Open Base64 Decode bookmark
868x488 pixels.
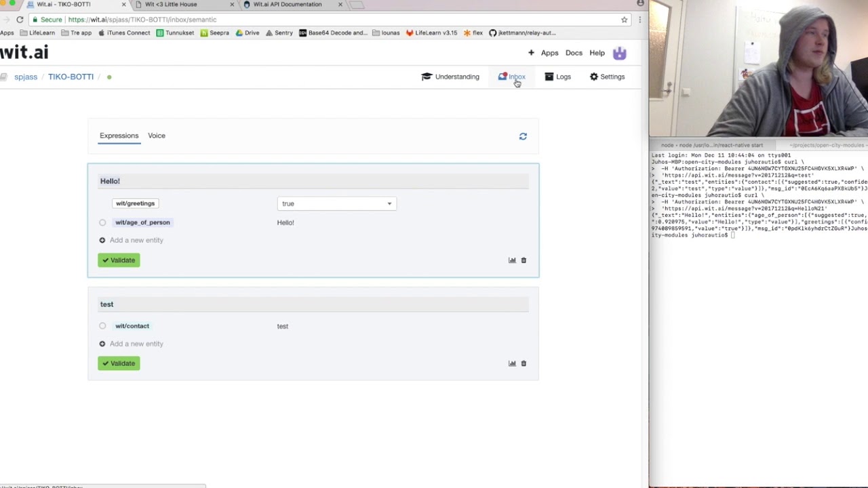click(x=333, y=33)
